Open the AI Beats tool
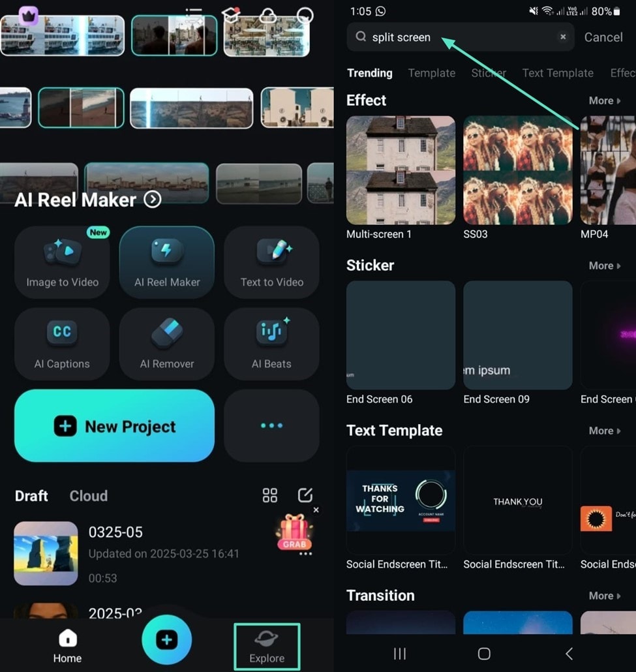The image size is (636, 672). point(272,344)
